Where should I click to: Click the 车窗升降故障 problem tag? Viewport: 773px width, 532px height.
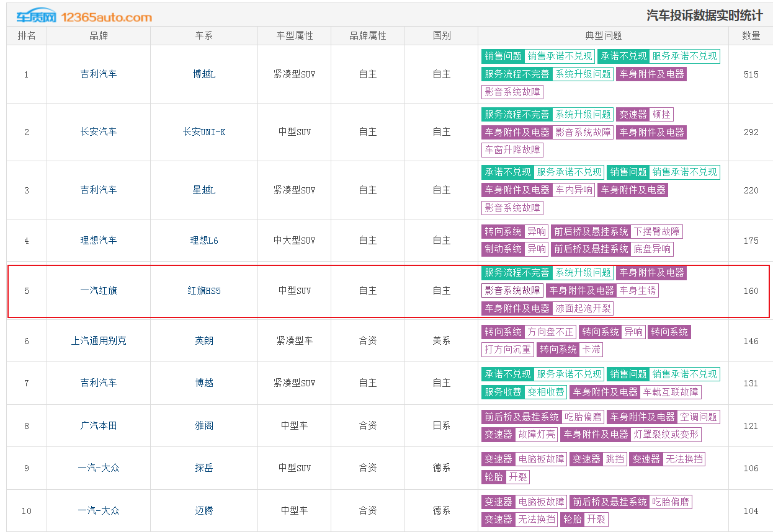pyautogui.click(x=512, y=149)
